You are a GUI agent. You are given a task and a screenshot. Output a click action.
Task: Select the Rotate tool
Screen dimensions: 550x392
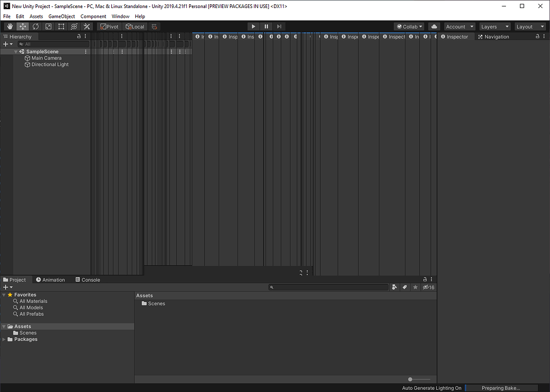click(34, 26)
